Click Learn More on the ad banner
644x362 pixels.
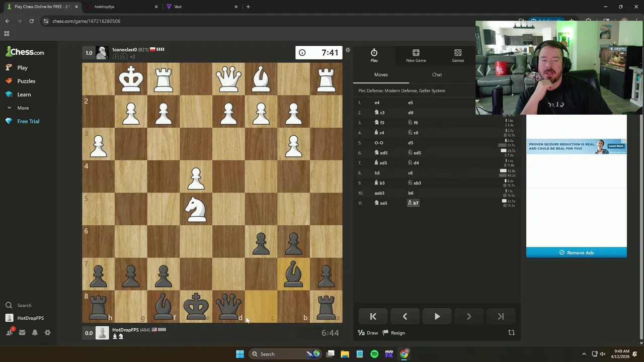(x=616, y=146)
